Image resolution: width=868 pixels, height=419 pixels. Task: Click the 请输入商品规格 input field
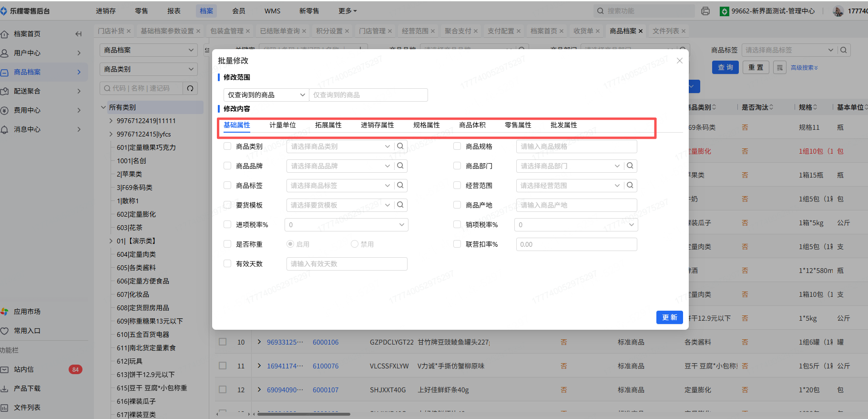click(577, 147)
